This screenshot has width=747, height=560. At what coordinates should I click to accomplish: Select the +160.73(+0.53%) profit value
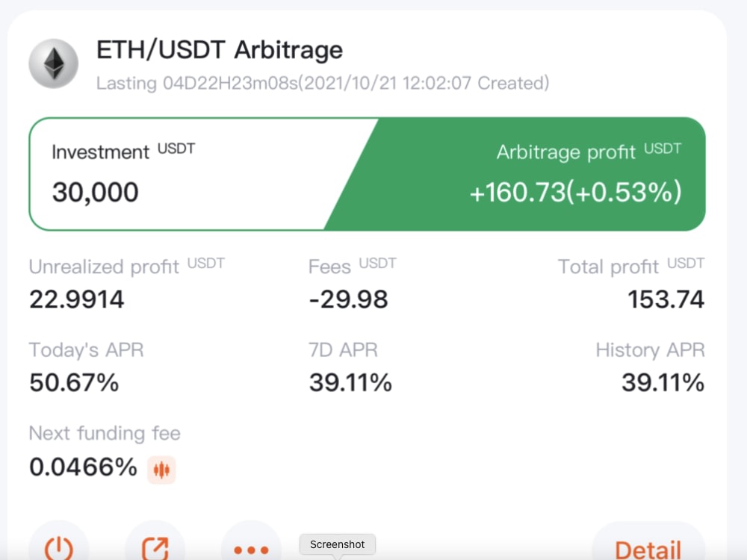coord(575,193)
